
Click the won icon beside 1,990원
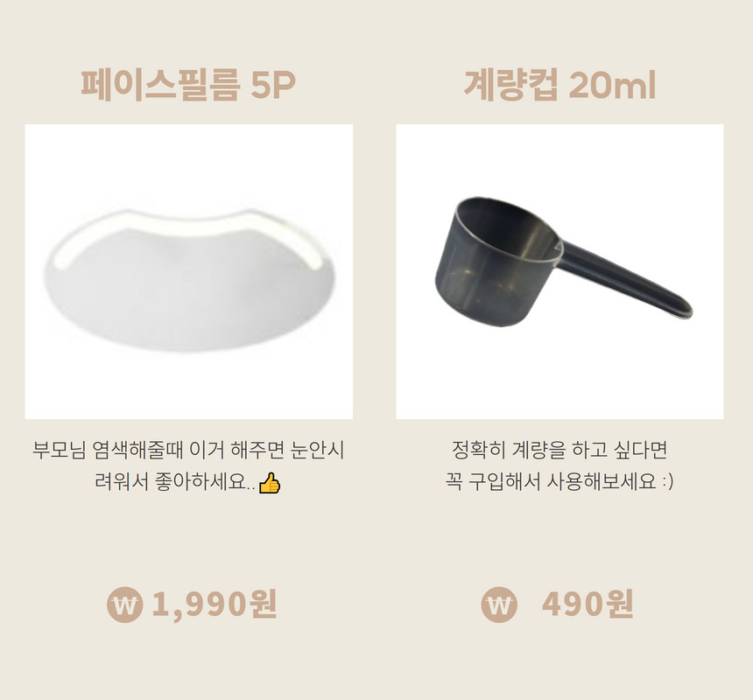[125, 605]
